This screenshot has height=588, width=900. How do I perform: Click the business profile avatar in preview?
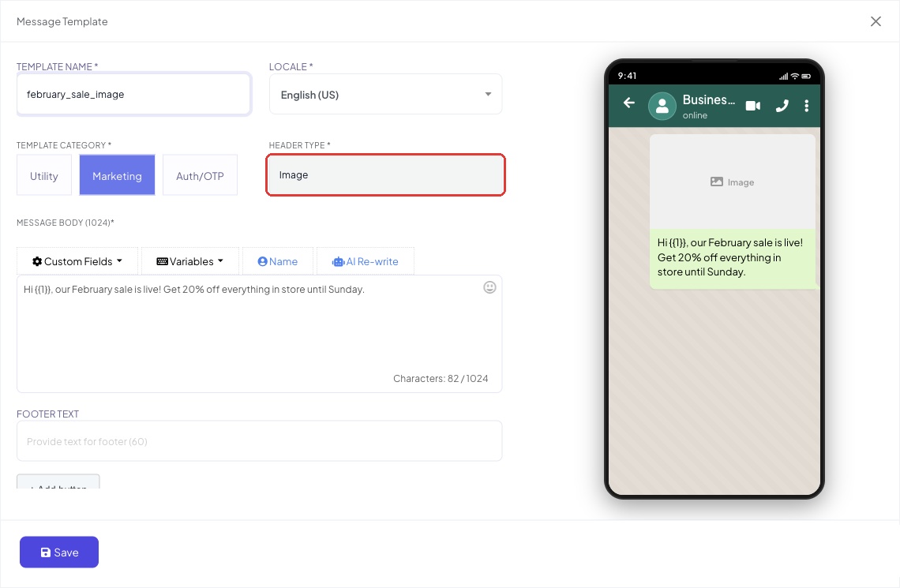pos(662,106)
